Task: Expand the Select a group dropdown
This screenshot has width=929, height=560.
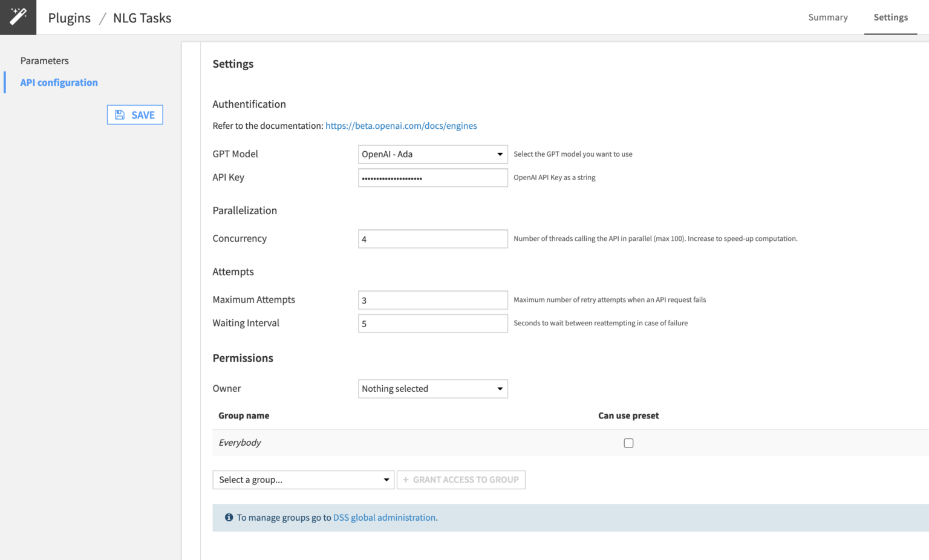Action: [x=302, y=480]
